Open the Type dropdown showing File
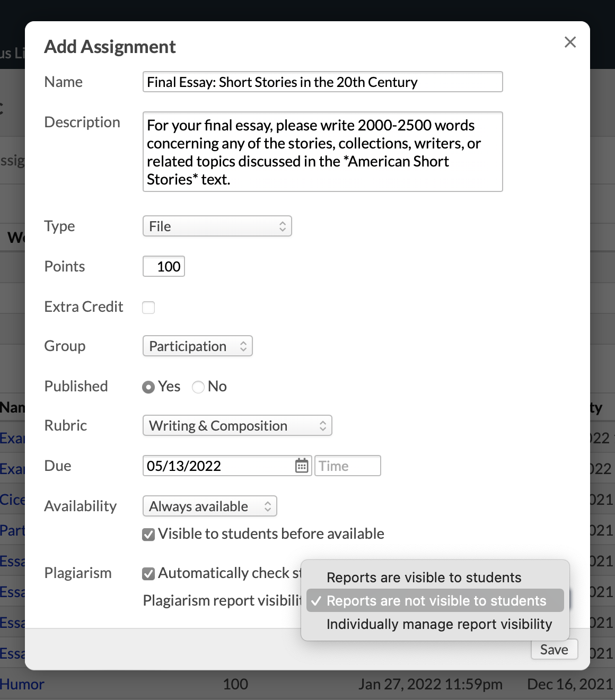615x700 pixels. point(217,226)
